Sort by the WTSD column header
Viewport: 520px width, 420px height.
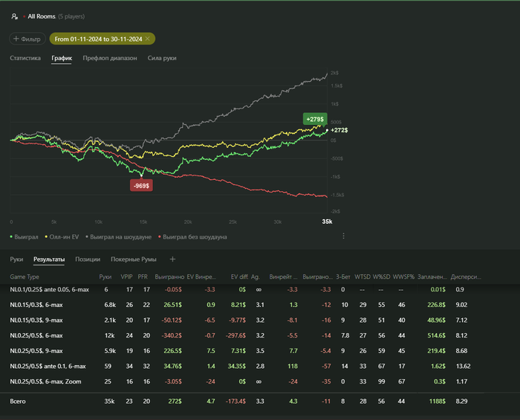(363, 277)
